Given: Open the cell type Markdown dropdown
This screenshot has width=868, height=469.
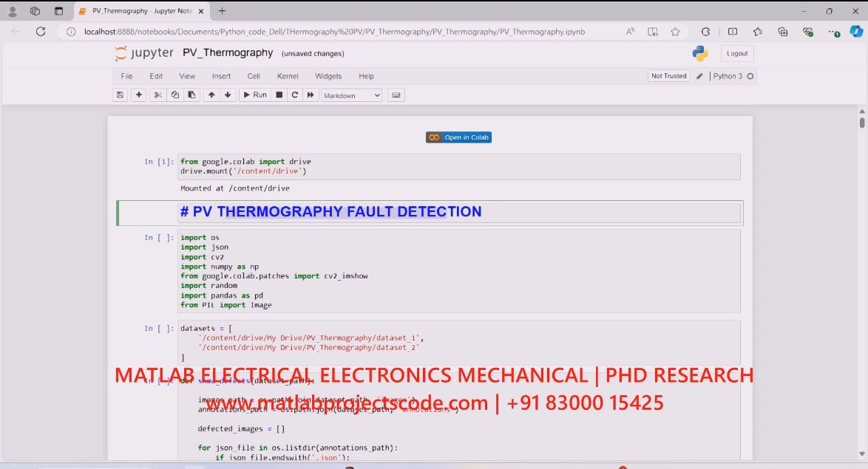Looking at the screenshot, I should tap(351, 96).
